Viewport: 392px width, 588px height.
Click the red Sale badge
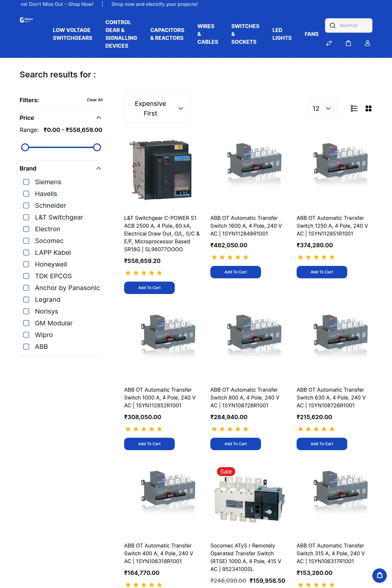226,471
